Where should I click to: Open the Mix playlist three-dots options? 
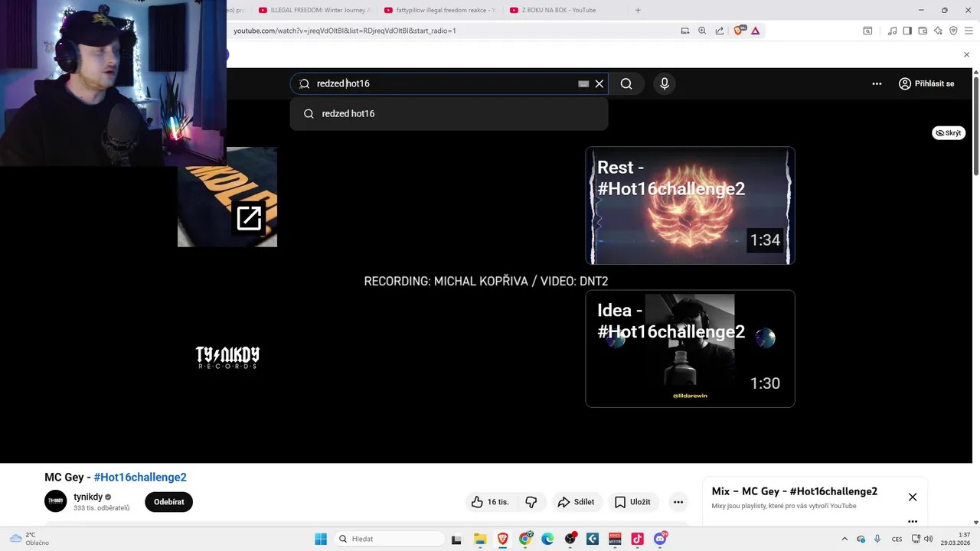click(913, 521)
